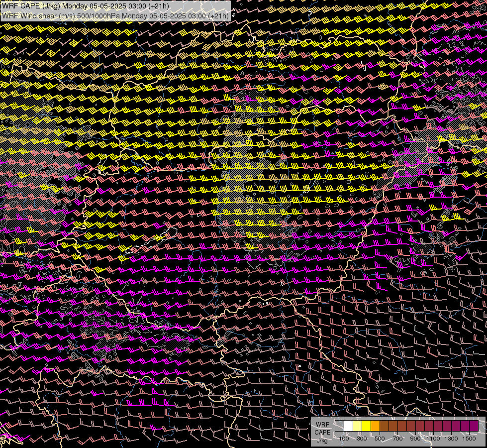
Task: Click the 300 legend value label
Action: (x=362, y=439)
